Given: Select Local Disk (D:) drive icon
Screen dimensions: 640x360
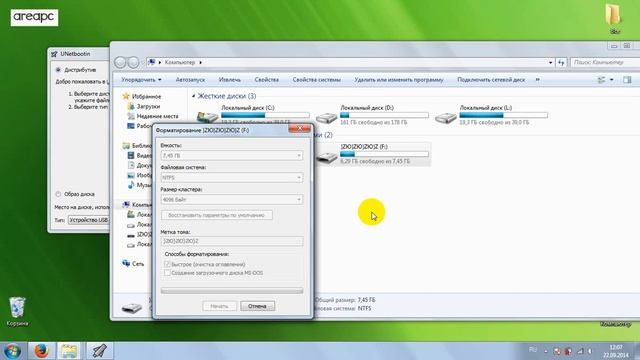Looking at the screenshot, I should tap(327, 118).
